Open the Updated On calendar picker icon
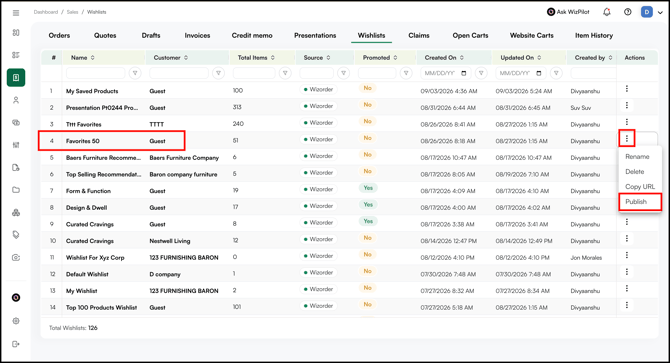 click(x=539, y=73)
